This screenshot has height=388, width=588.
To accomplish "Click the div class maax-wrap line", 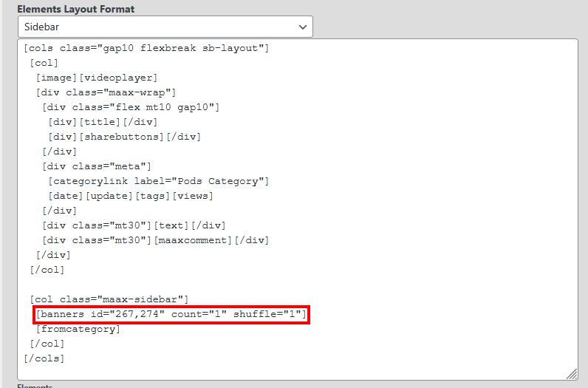I will (x=106, y=92).
